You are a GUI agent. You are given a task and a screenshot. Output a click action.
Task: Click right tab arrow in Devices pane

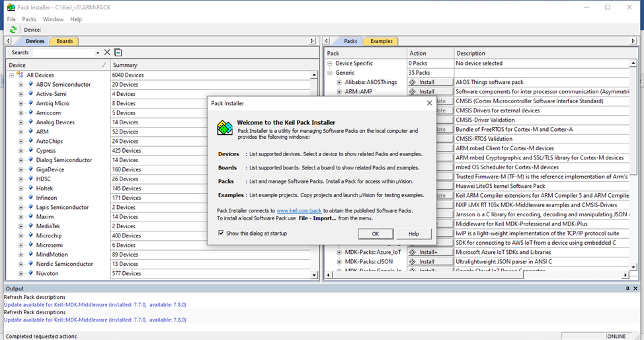pyautogui.click(x=312, y=41)
